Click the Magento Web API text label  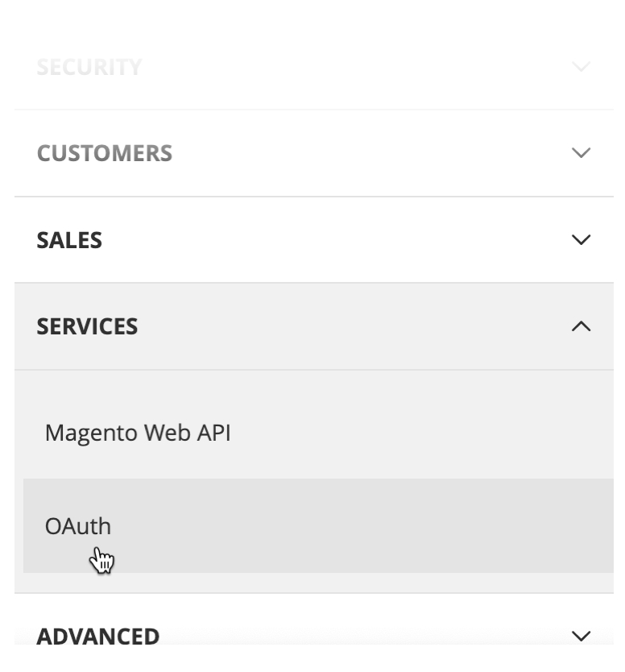138,433
